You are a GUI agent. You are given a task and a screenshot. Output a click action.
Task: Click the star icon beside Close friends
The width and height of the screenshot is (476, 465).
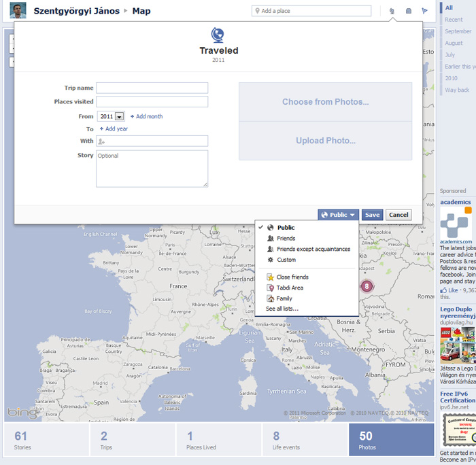(270, 277)
